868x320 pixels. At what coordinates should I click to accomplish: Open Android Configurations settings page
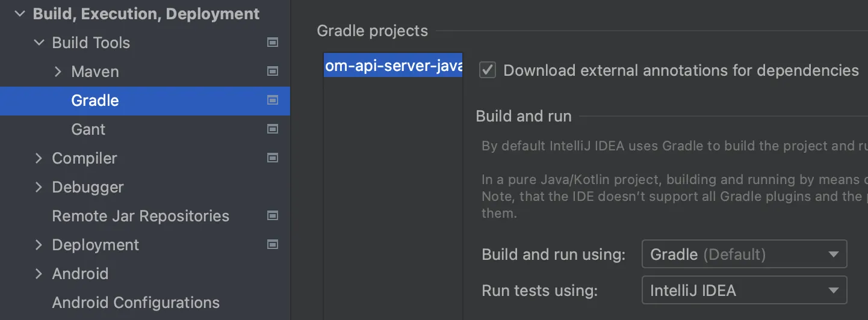(135, 303)
